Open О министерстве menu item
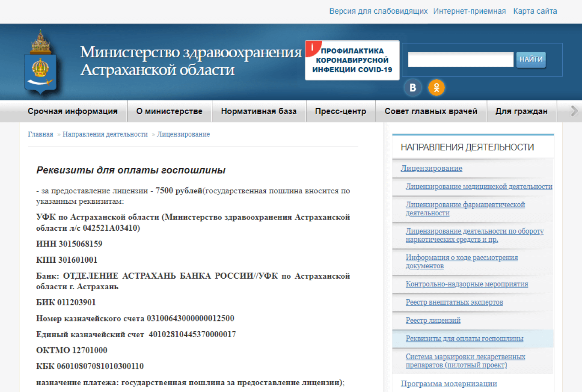 [x=169, y=111]
